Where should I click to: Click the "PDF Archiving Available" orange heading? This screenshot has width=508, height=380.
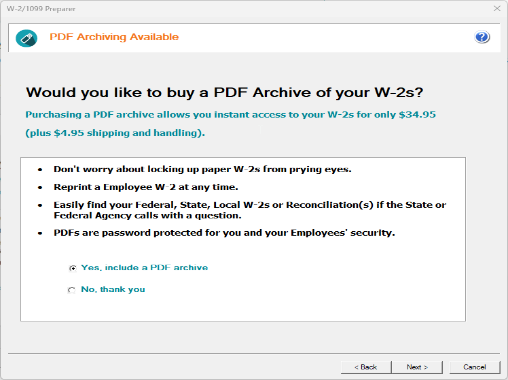pos(114,37)
